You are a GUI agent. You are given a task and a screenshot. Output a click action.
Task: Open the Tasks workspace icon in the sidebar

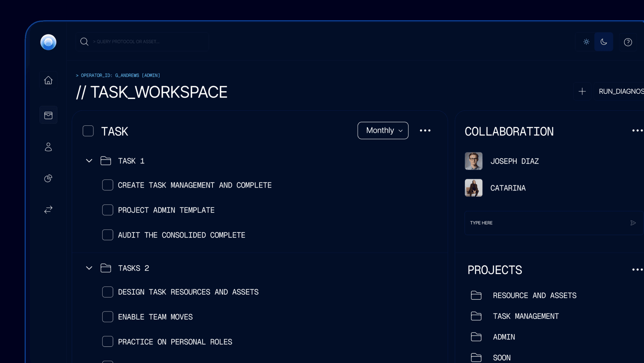point(48,114)
